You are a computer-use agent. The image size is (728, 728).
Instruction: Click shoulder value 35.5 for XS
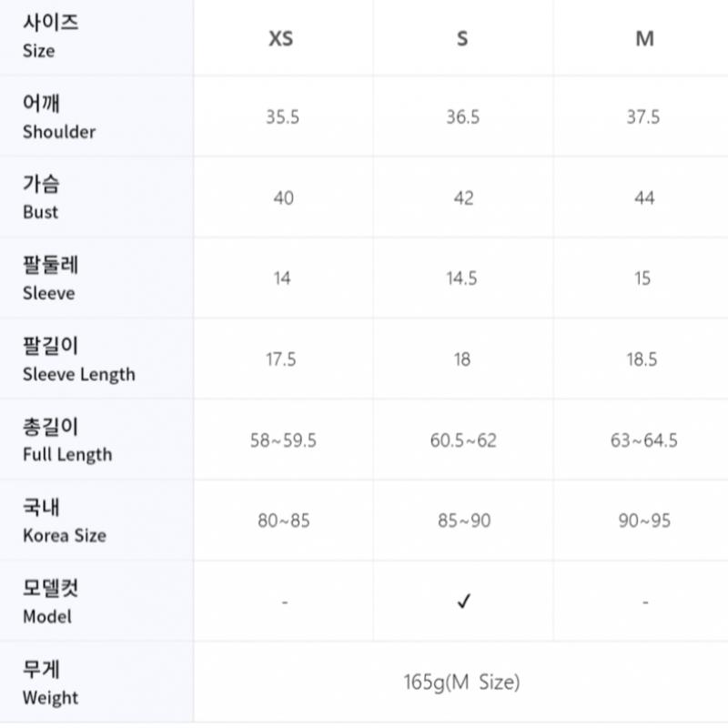pyautogui.click(x=282, y=117)
